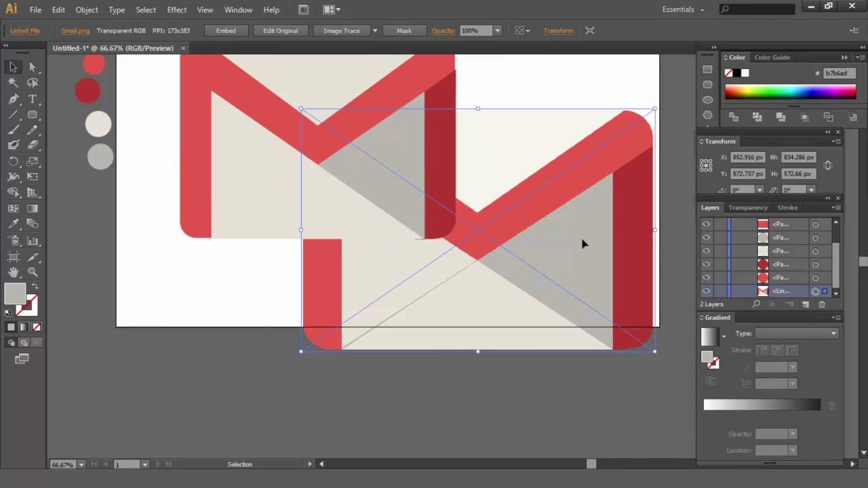Select the bright red swatch near the artboard
The height and width of the screenshot is (488, 868).
coord(94,64)
